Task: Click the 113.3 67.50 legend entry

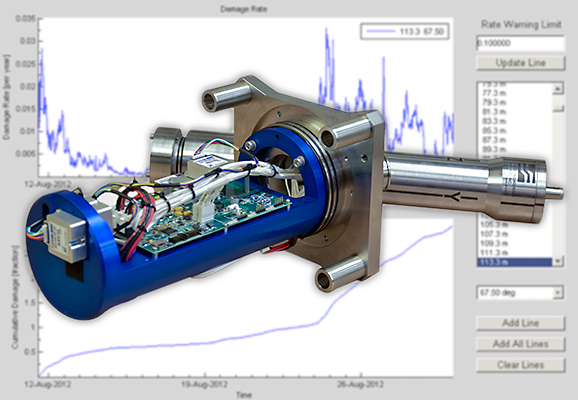Action: 405,31
